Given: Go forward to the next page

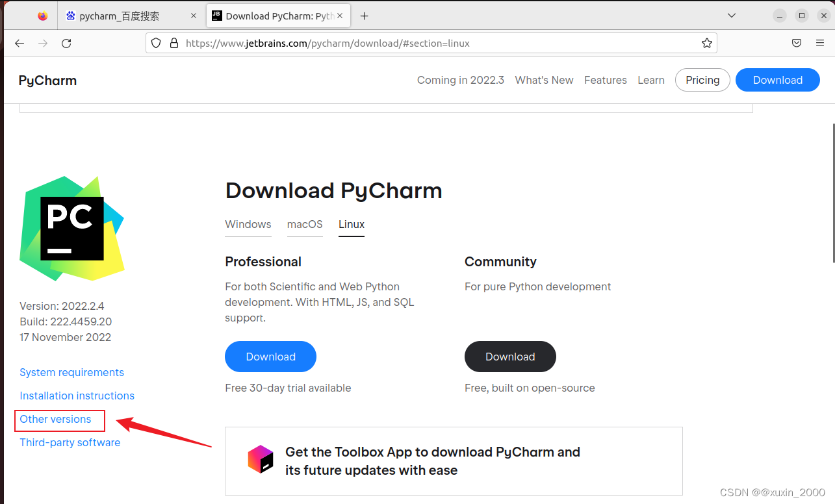Looking at the screenshot, I should 43,44.
